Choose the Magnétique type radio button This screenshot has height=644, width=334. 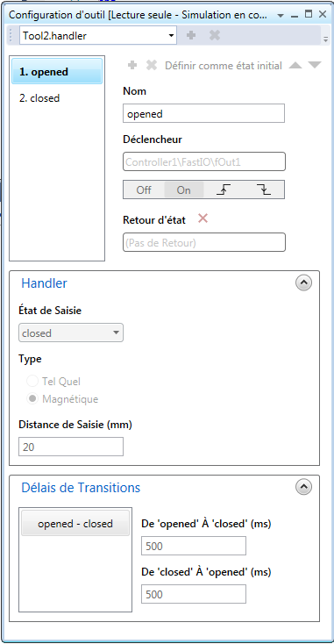coord(32,399)
